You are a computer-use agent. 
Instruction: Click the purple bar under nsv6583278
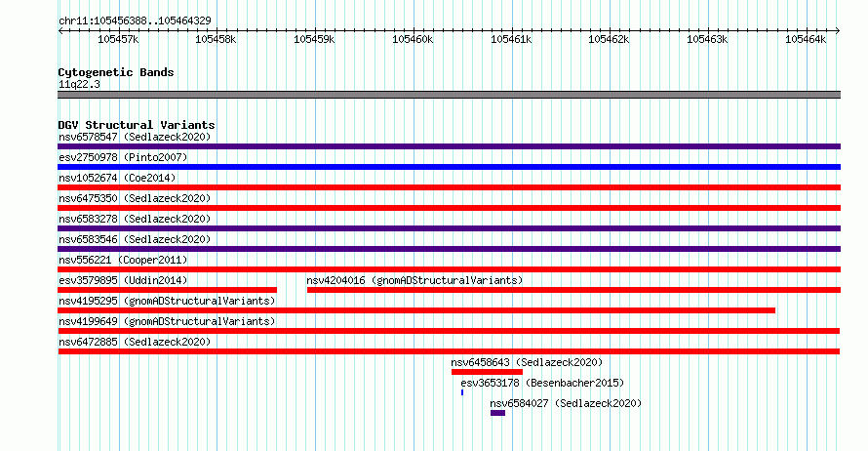coord(449,228)
